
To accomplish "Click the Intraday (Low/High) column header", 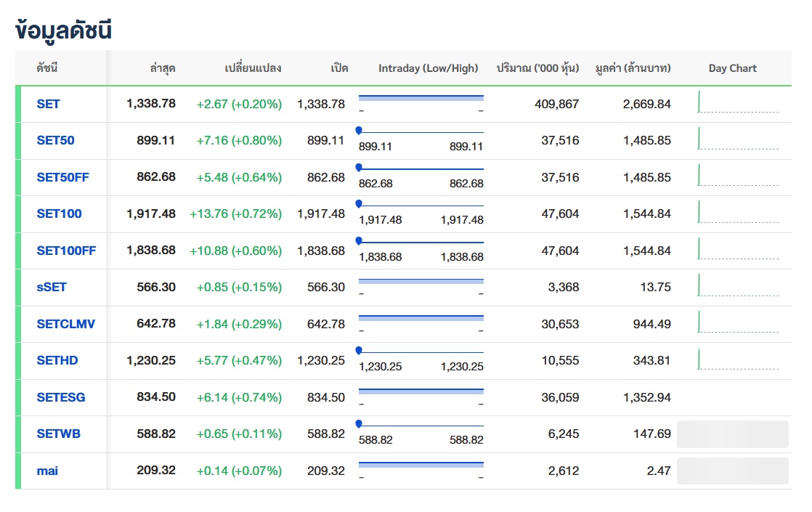I will point(428,68).
